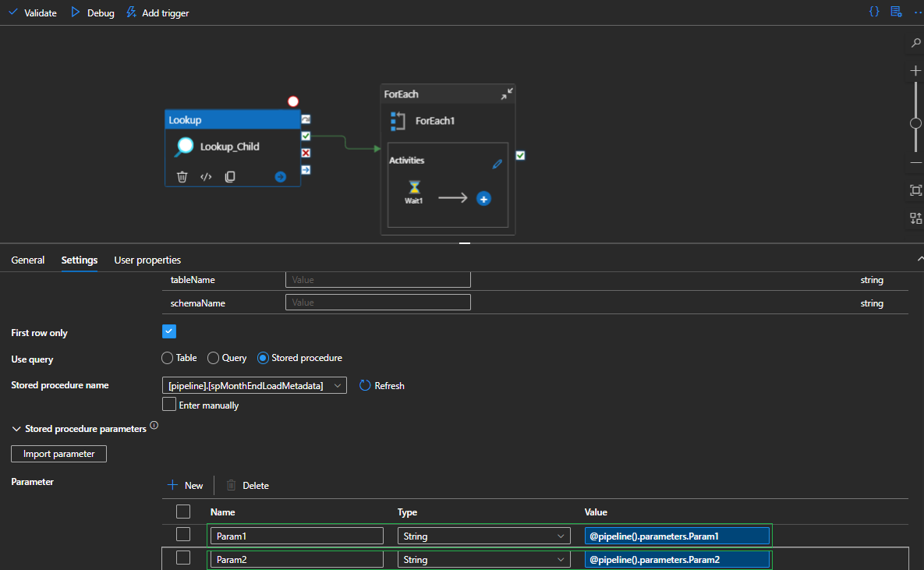Click the Add trigger lightning icon
Screen dimensions: 924x570
[x=131, y=12]
